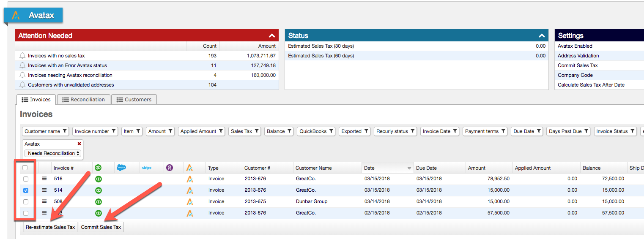Open 'Customers with unvalidated addresses' link
644x239 pixels.
(71, 85)
